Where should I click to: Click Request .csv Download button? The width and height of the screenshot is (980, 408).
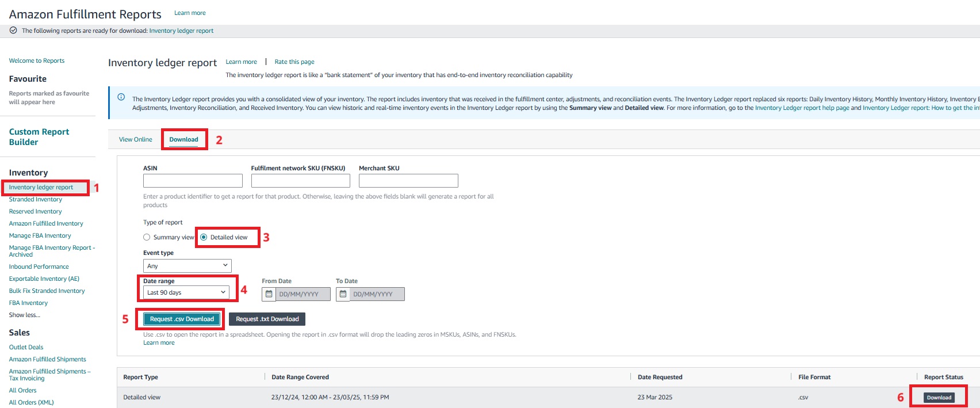point(182,319)
